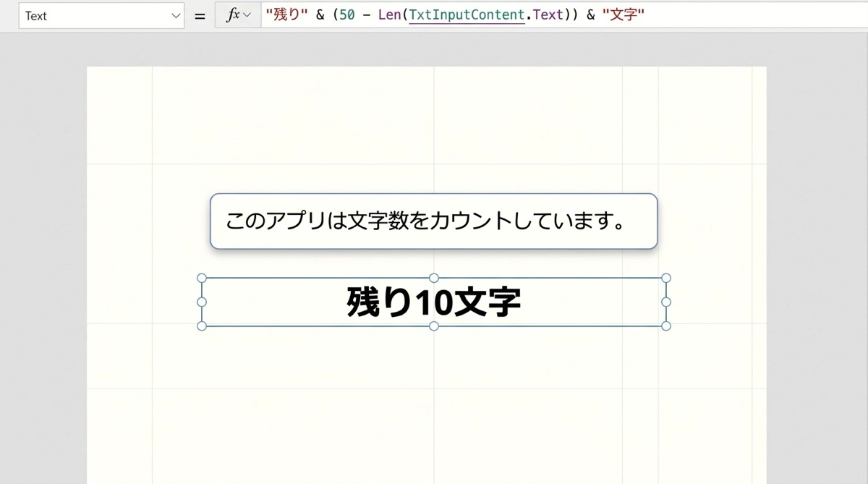Click the "文字" string at the formula end
Screen dimensions: 868x484
[623, 15]
